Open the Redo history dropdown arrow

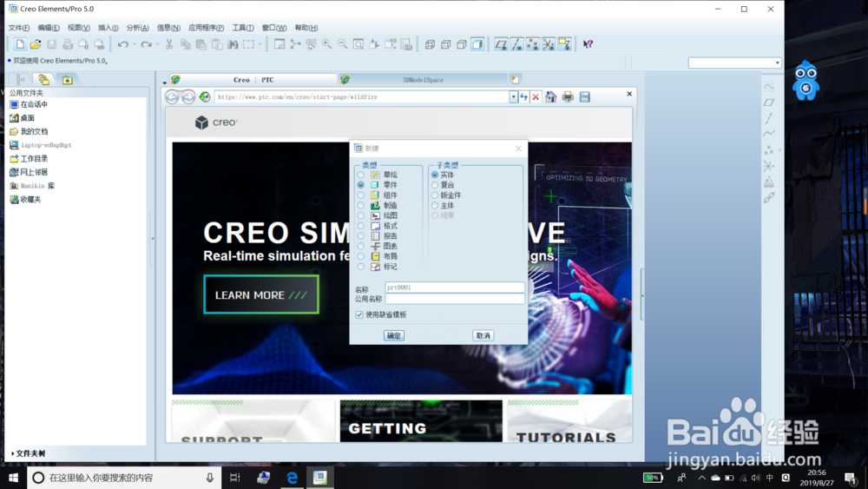click(157, 44)
